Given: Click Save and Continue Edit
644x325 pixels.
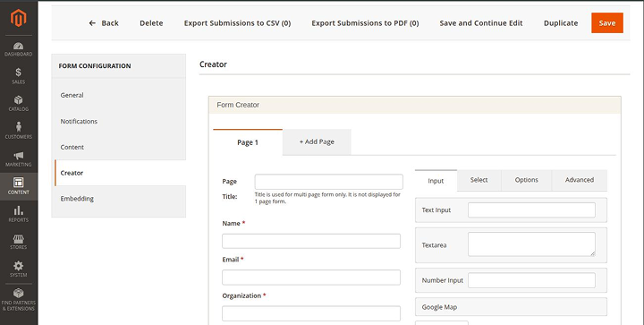Looking at the screenshot, I should (481, 23).
